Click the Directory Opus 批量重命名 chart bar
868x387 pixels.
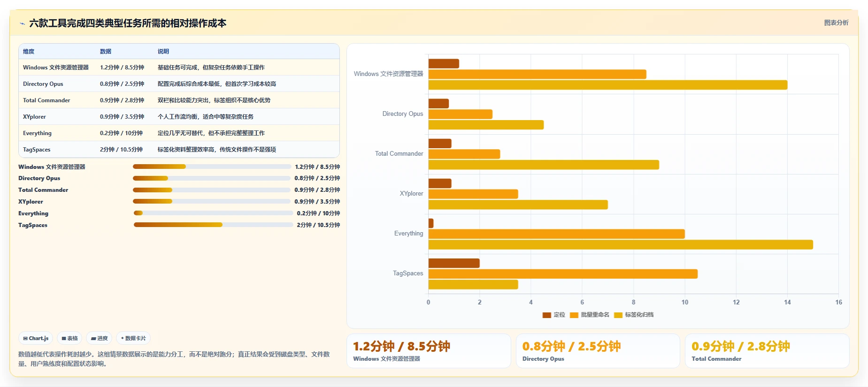click(461, 114)
